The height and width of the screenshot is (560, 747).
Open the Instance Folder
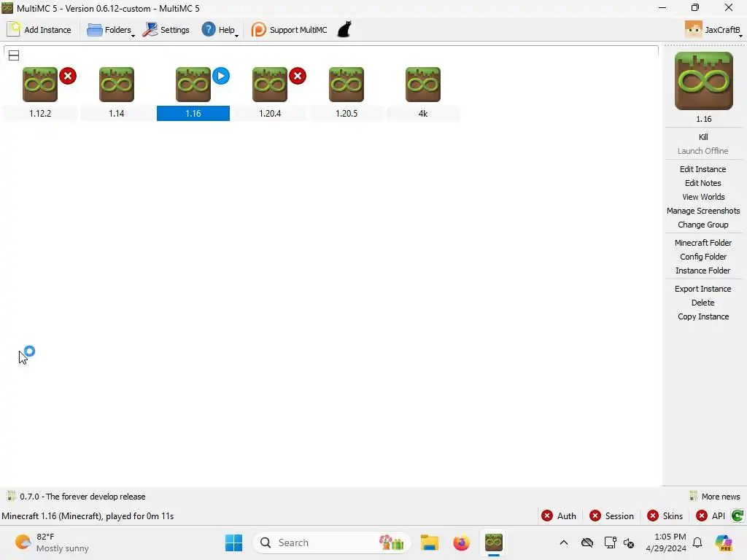(x=703, y=271)
